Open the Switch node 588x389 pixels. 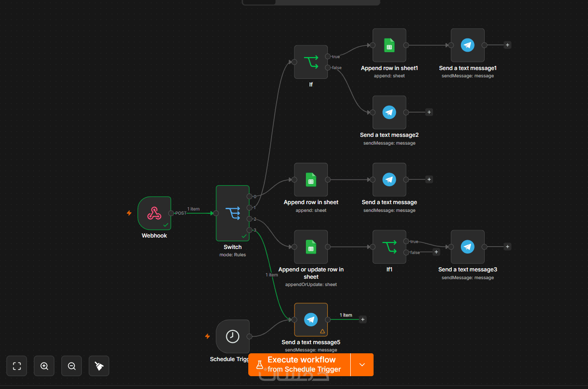233,213
